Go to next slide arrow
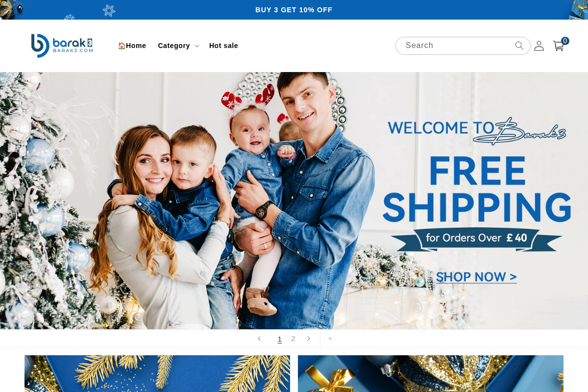Image resolution: width=588 pixels, height=392 pixels. pos(309,339)
